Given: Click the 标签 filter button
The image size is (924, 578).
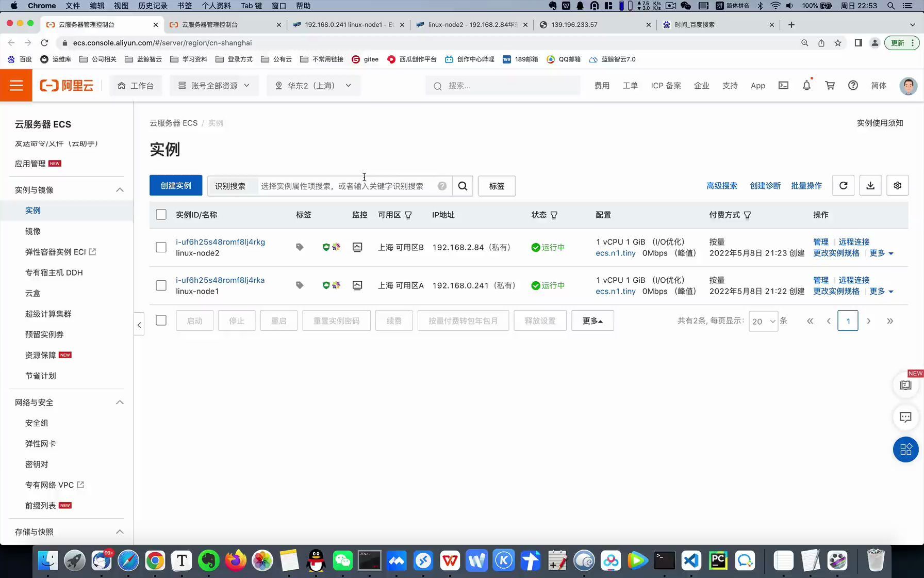Looking at the screenshot, I should point(497,186).
